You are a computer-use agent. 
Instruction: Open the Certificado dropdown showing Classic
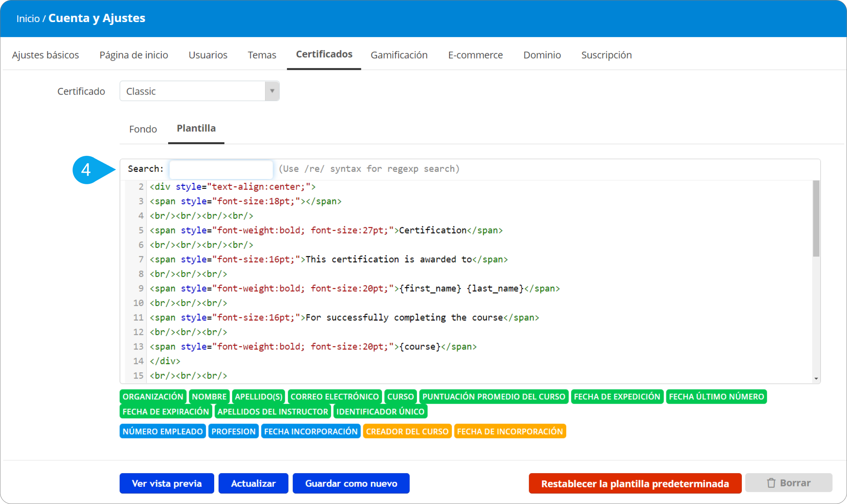coord(192,91)
